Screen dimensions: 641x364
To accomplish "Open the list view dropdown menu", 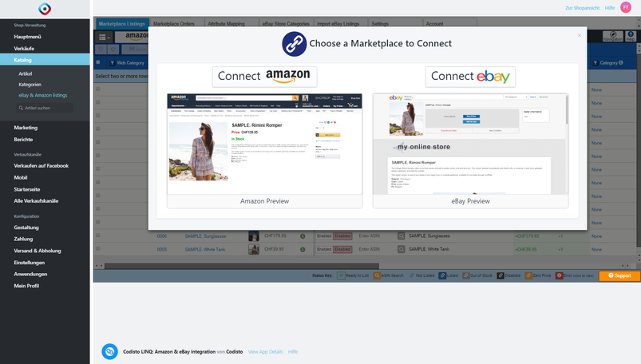I will click(104, 38).
